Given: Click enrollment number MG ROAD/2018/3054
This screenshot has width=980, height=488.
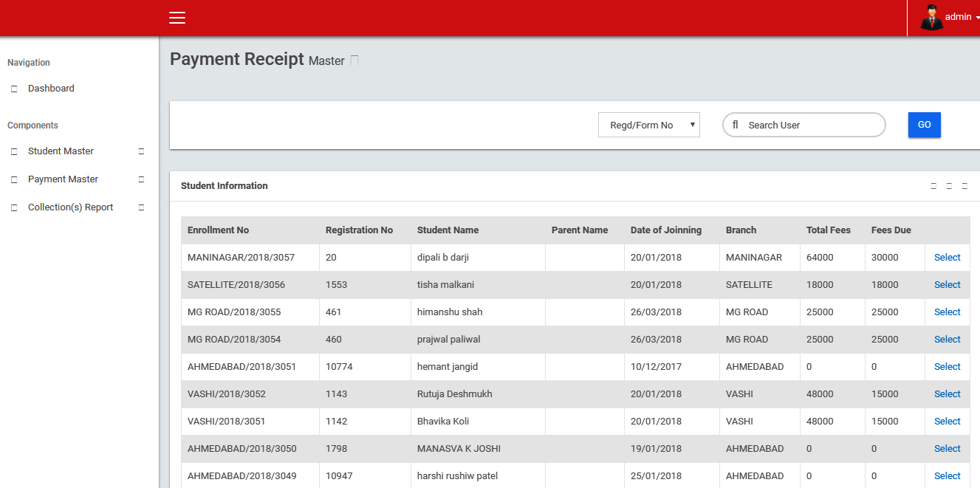Looking at the screenshot, I should point(234,340).
